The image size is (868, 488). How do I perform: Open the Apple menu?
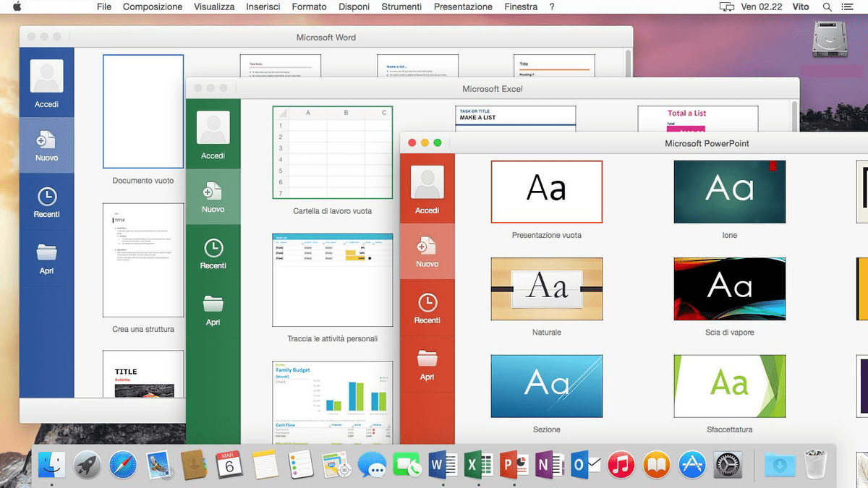(x=16, y=7)
